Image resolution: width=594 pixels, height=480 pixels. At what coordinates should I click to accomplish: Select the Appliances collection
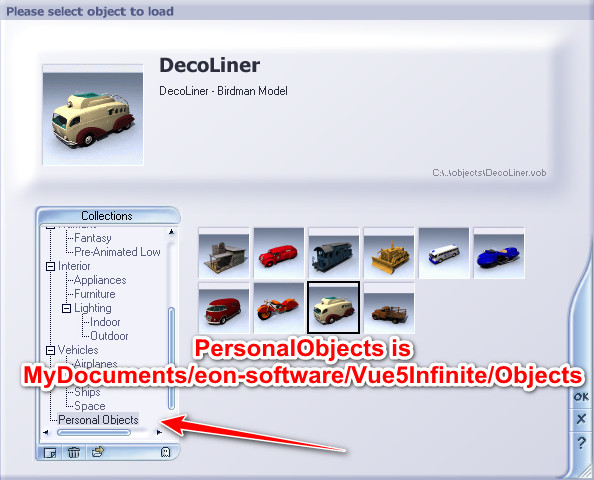pos(100,280)
